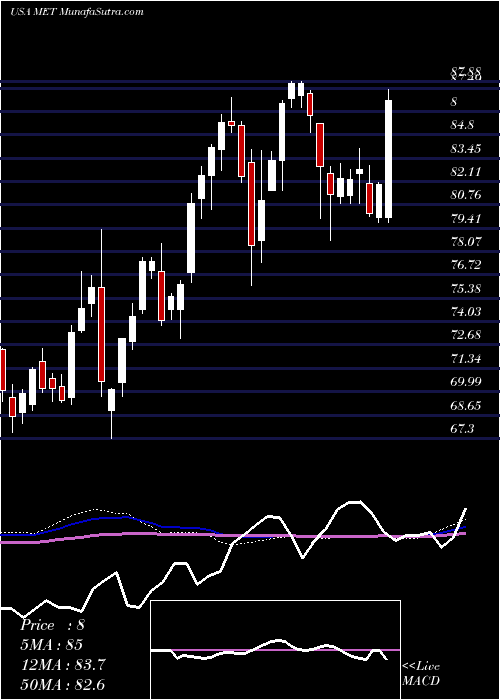Viewport: 500px width, 700px height.
Task: Click the 74.03 price axis label
Action: tap(466, 312)
